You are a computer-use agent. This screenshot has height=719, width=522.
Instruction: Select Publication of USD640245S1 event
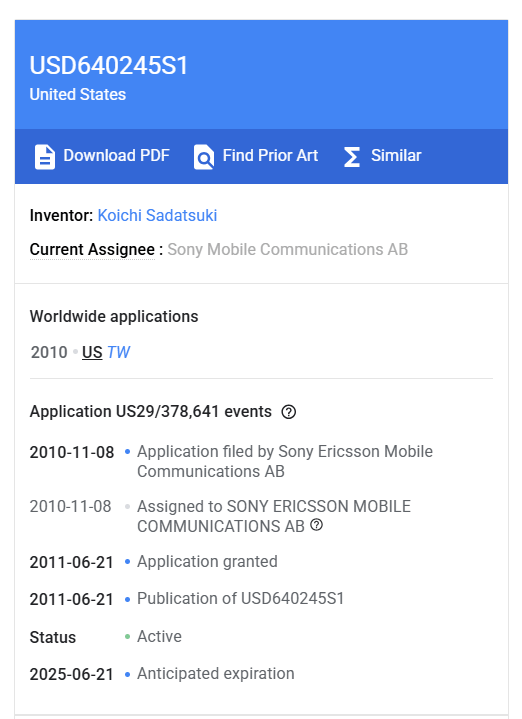click(240, 598)
